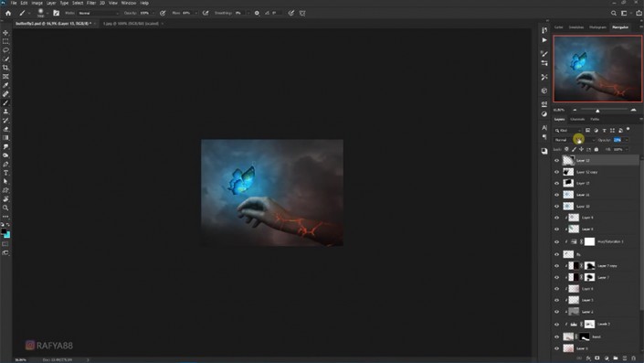
Task: Select the Clone Stamp tool
Action: click(5, 112)
